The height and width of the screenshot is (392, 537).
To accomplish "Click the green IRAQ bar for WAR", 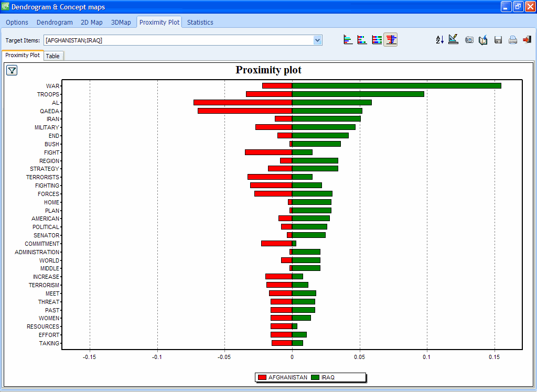I will [x=396, y=86].
